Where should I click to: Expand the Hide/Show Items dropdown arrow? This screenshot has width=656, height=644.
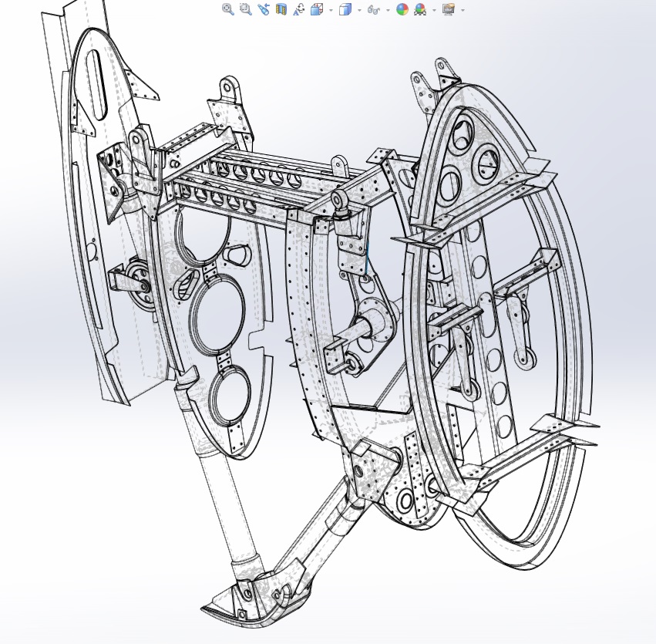click(x=388, y=9)
